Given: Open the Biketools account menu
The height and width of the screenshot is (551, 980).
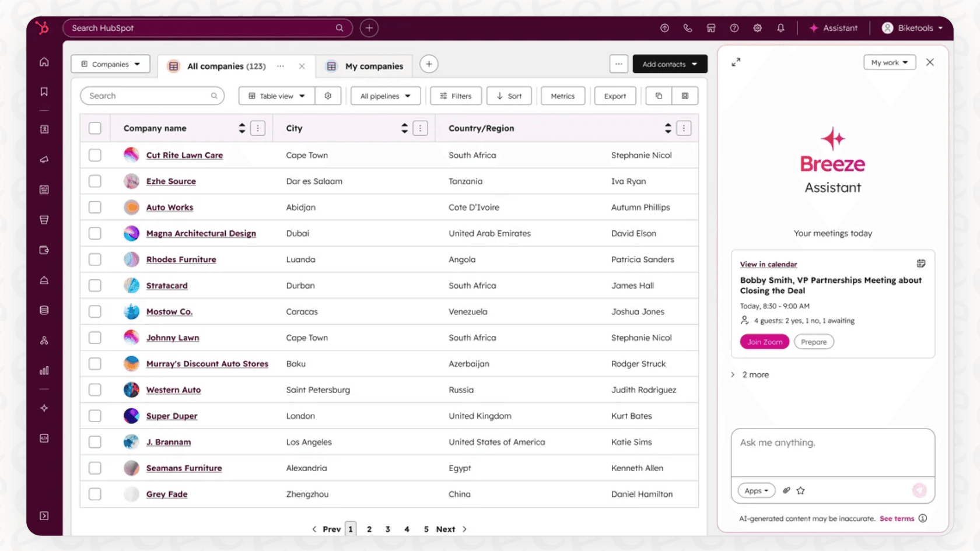Looking at the screenshot, I should point(912,27).
